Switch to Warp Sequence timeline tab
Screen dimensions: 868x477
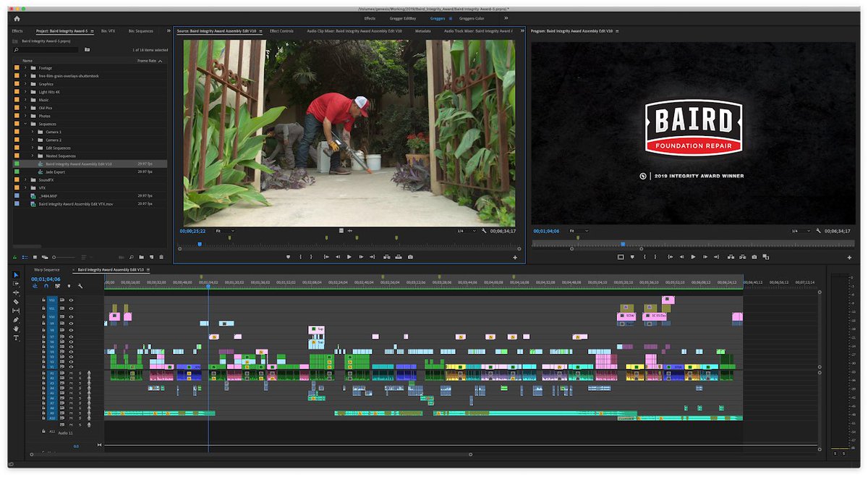[x=47, y=269]
